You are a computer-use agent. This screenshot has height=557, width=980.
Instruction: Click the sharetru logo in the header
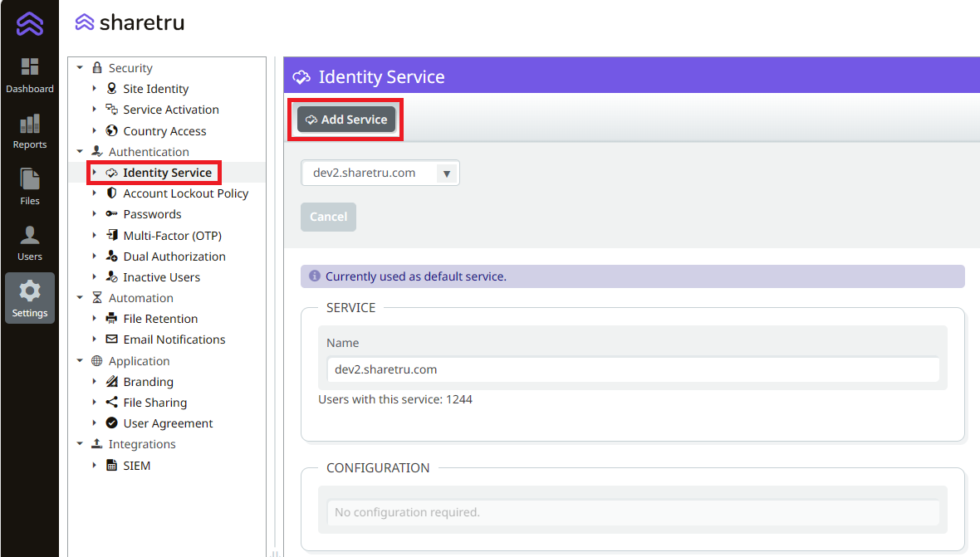click(130, 23)
